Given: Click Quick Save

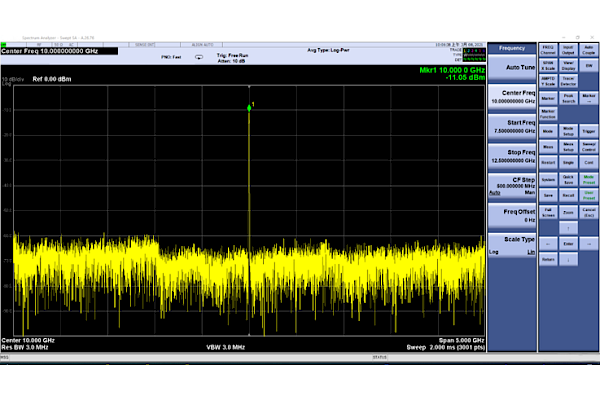Looking at the screenshot, I should coord(568,180).
